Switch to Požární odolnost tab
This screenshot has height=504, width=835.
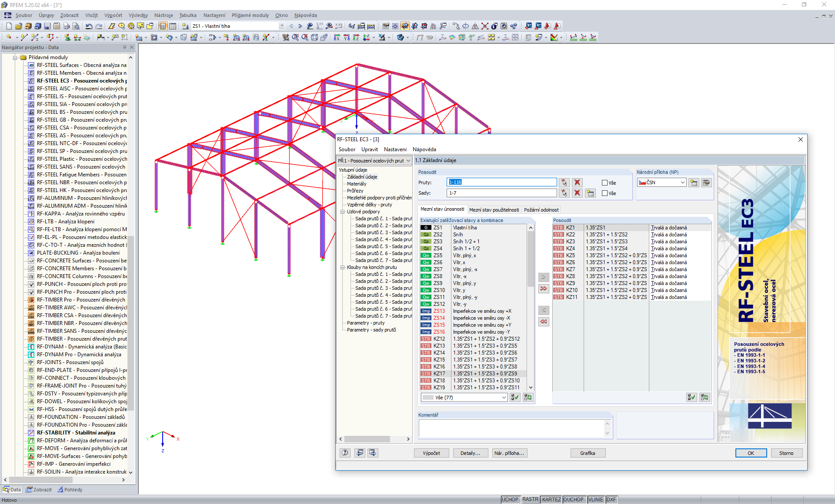pos(541,210)
